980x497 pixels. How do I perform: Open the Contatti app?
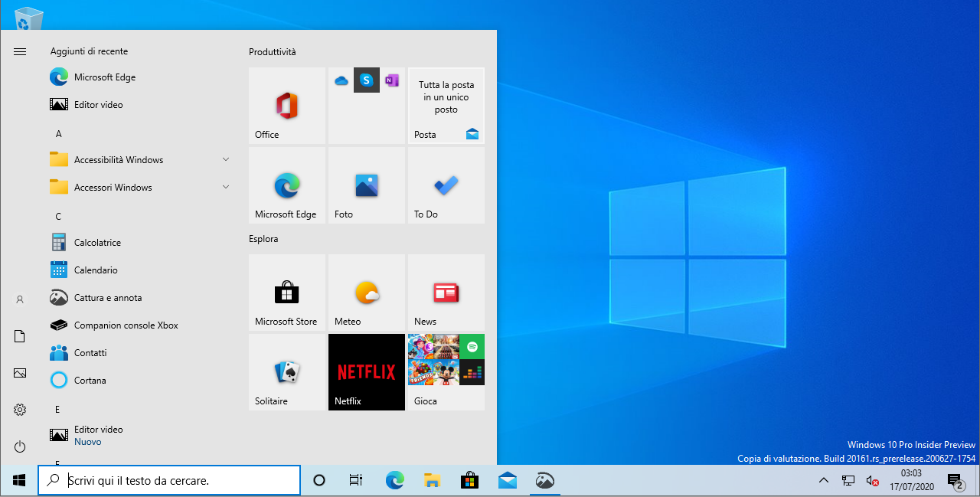pos(140,353)
